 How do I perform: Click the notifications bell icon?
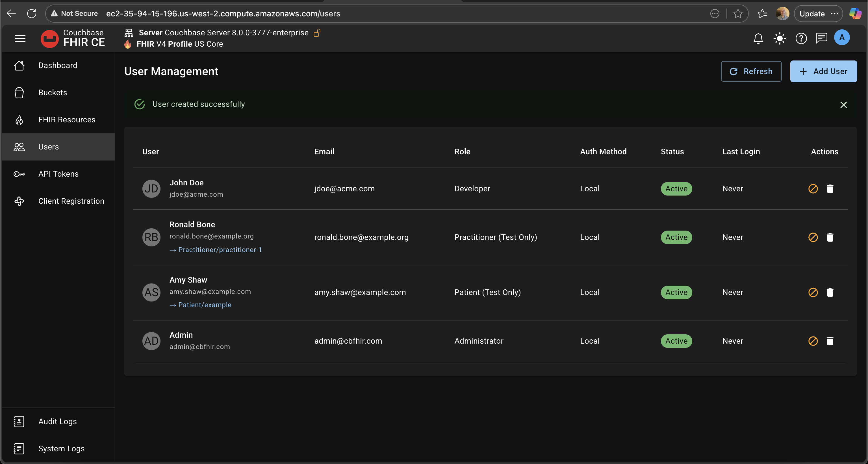[758, 38]
